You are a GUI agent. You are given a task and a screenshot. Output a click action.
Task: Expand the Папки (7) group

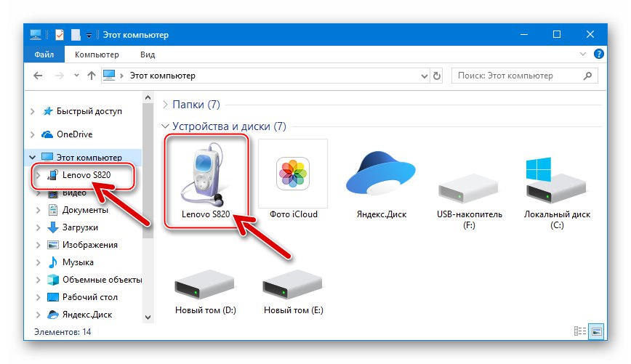tap(165, 105)
